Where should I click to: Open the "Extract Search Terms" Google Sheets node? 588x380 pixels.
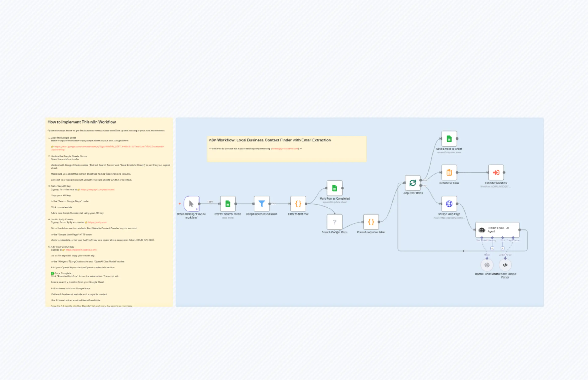pyautogui.click(x=228, y=204)
